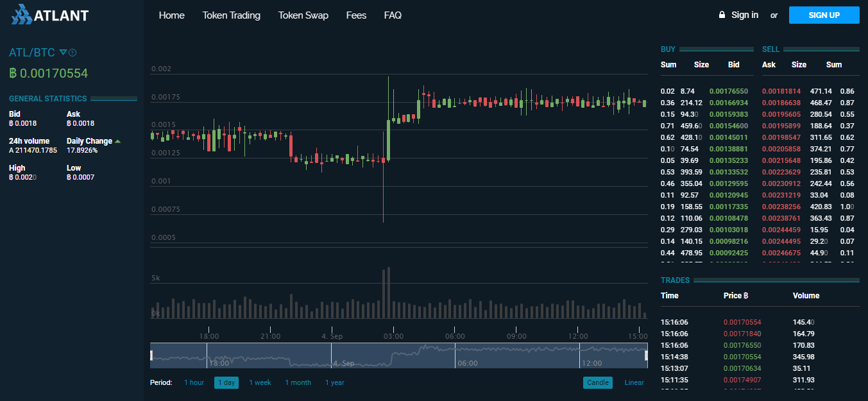868x401 pixels.
Task: Click the trade volume 170.83
Action: pos(804,345)
